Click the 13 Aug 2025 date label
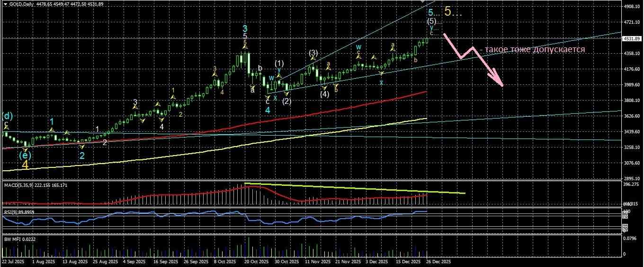The width and height of the screenshot is (644, 267). [x=76, y=261]
